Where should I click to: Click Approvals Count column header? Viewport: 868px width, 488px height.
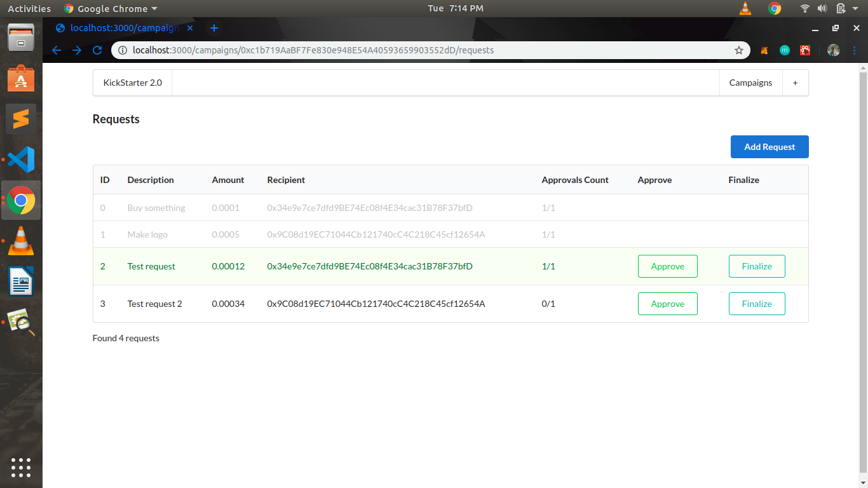pyautogui.click(x=575, y=180)
